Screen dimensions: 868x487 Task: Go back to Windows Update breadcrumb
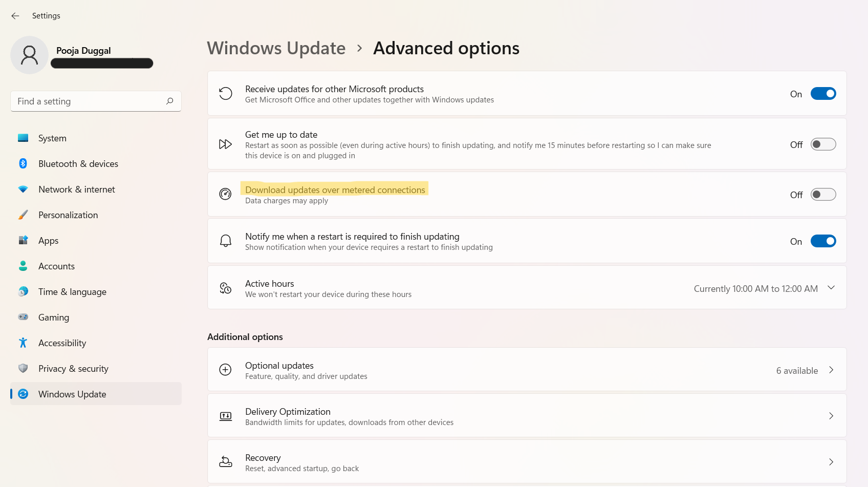[x=276, y=48]
